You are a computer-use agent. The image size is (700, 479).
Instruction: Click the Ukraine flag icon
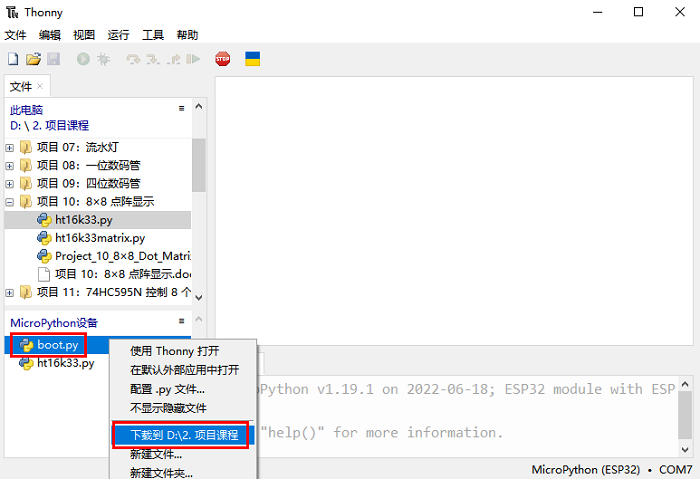(253, 60)
